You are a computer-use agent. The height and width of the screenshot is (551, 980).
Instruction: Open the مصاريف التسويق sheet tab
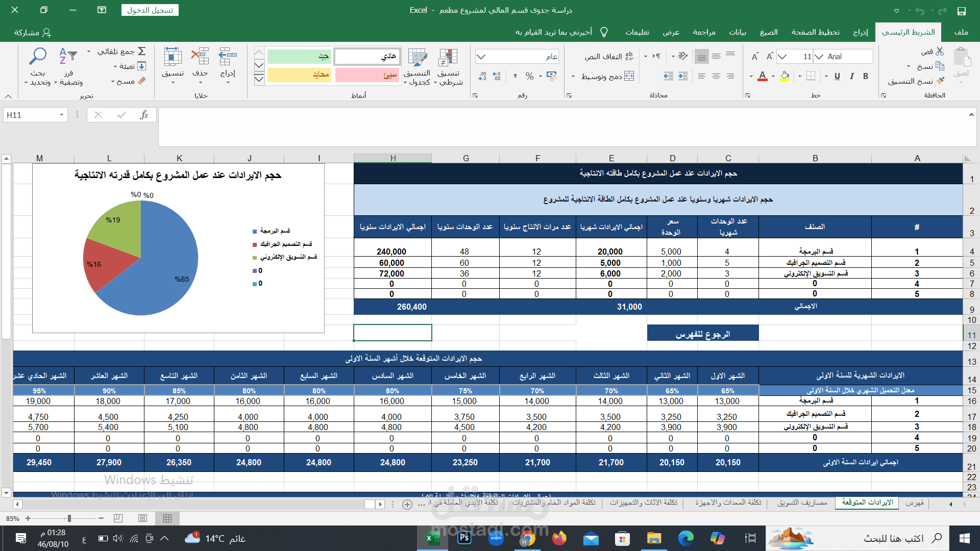pyautogui.click(x=802, y=503)
